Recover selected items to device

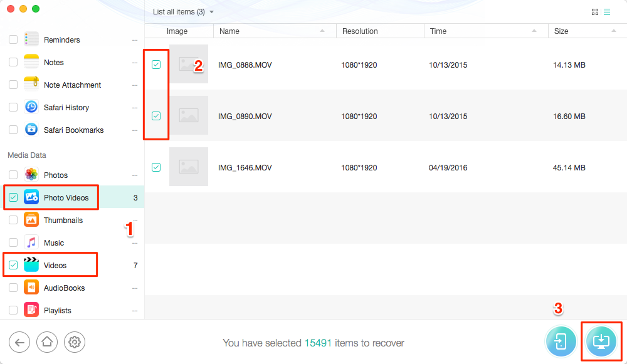(x=561, y=341)
